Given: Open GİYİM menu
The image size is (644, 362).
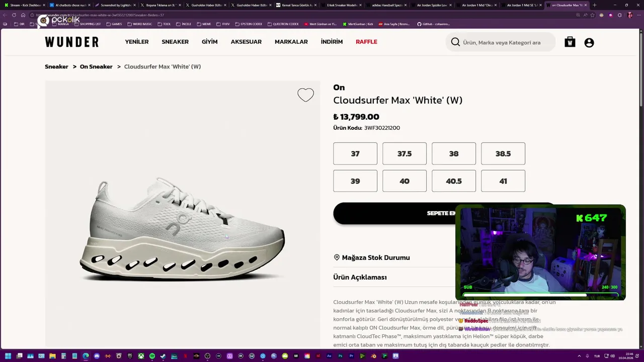Looking at the screenshot, I should click(x=210, y=42).
